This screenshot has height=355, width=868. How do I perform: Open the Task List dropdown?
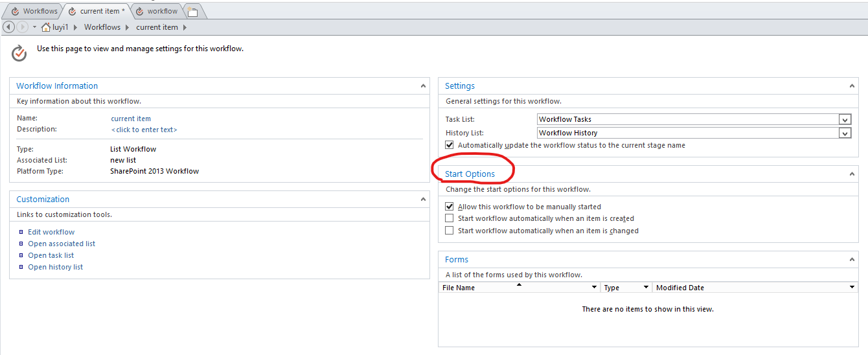tap(845, 119)
